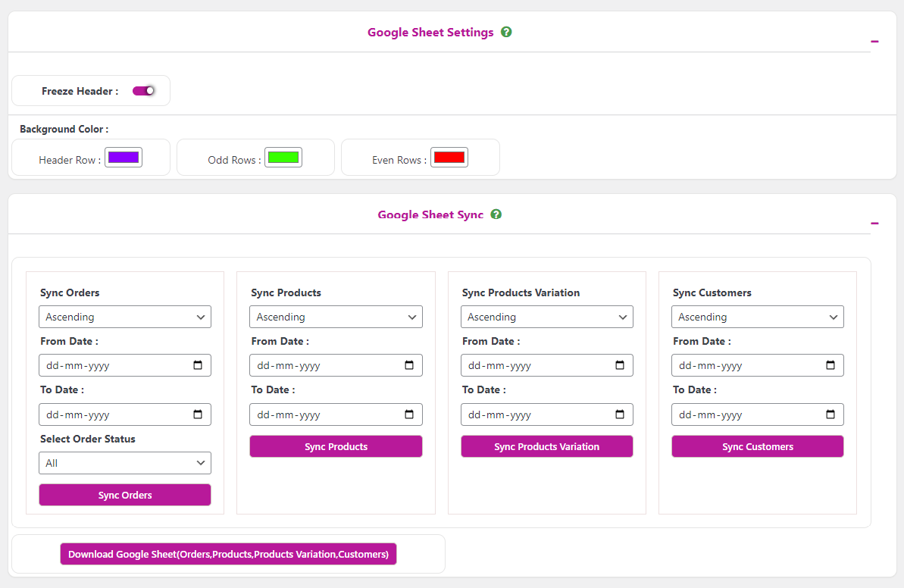Open calendar for Sync Customers To Date
This screenshot has width=904, height=588.
pos(830,414)
